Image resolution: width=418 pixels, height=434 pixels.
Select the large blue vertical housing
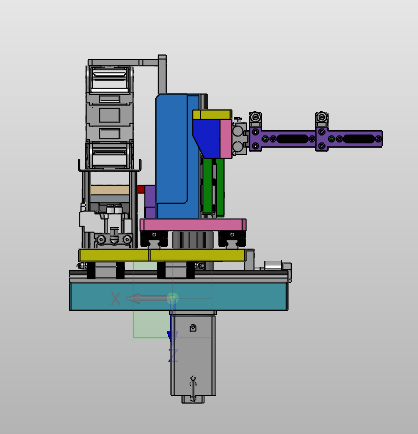pyautogui.click(x=177, y=156)
